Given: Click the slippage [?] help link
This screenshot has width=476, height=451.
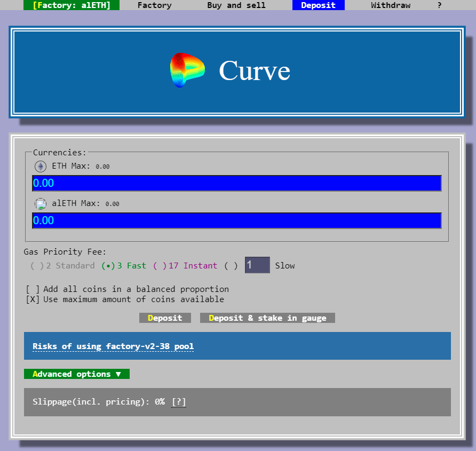Looking at the screenshot, I should click(x=178, y=402).
